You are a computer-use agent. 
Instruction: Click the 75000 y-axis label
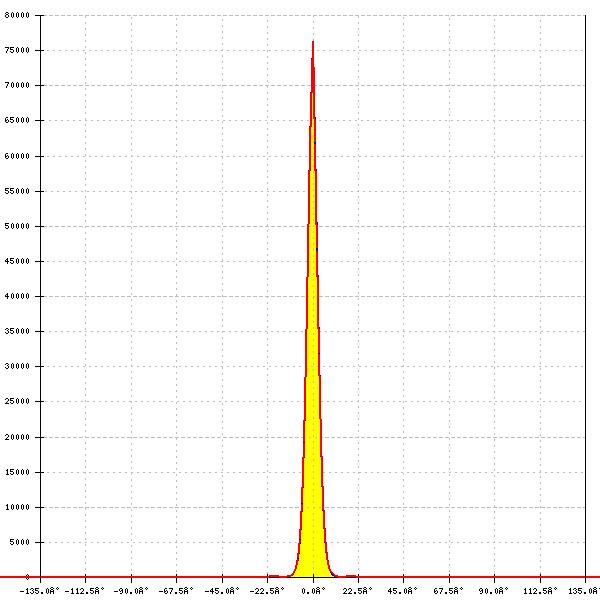coord(17,51)
